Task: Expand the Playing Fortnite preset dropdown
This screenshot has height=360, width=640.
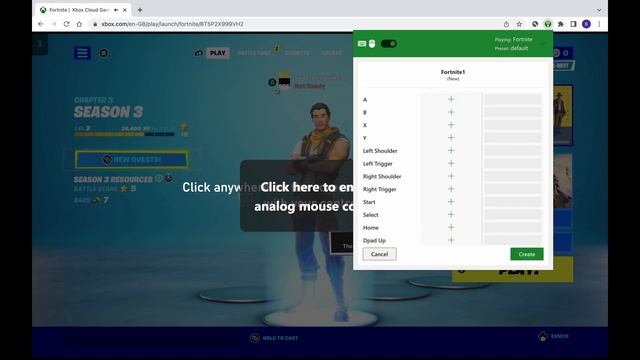Action: coord(543,44)
